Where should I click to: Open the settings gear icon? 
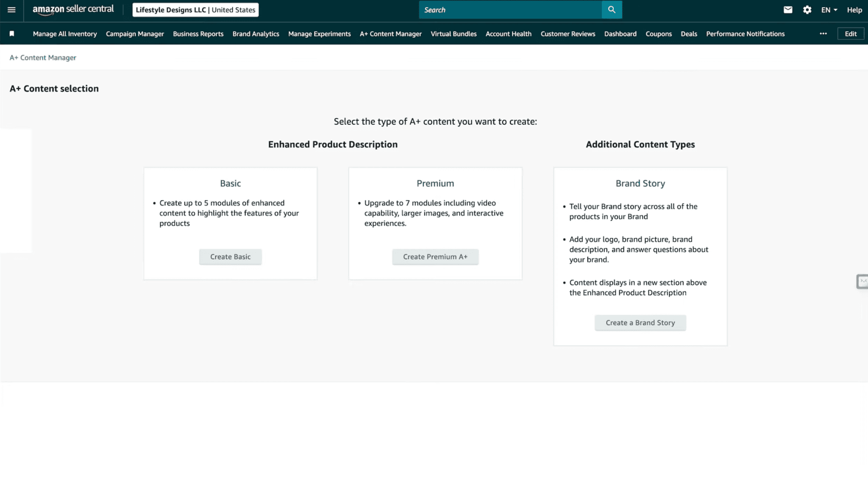[x=807, y=10]
